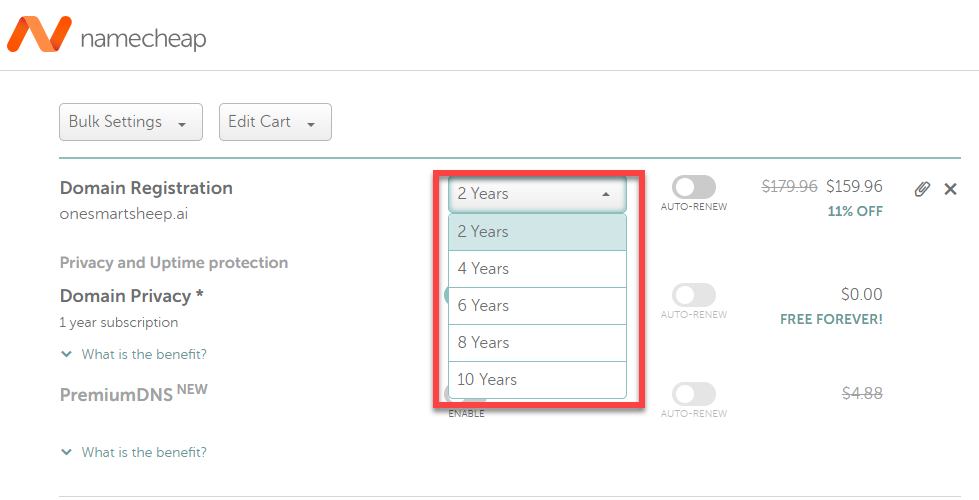Open the Bulk Settings dropdown

131,122
